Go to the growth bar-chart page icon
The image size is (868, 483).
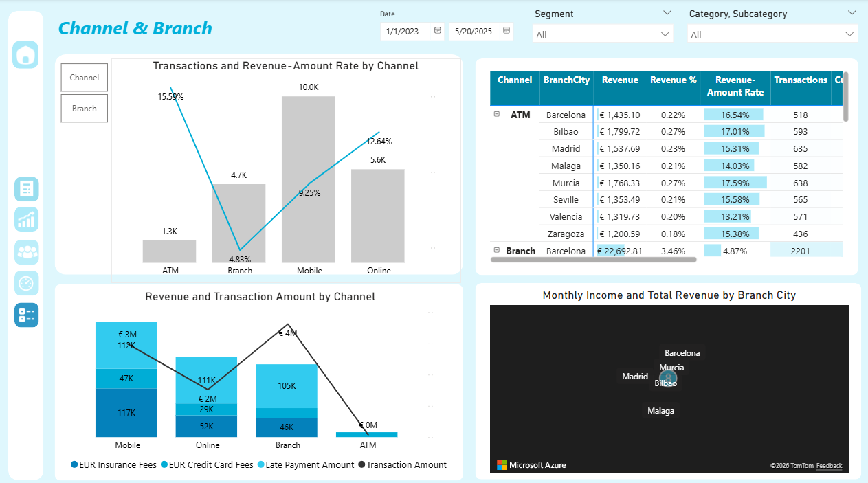[x=26, y=220]
